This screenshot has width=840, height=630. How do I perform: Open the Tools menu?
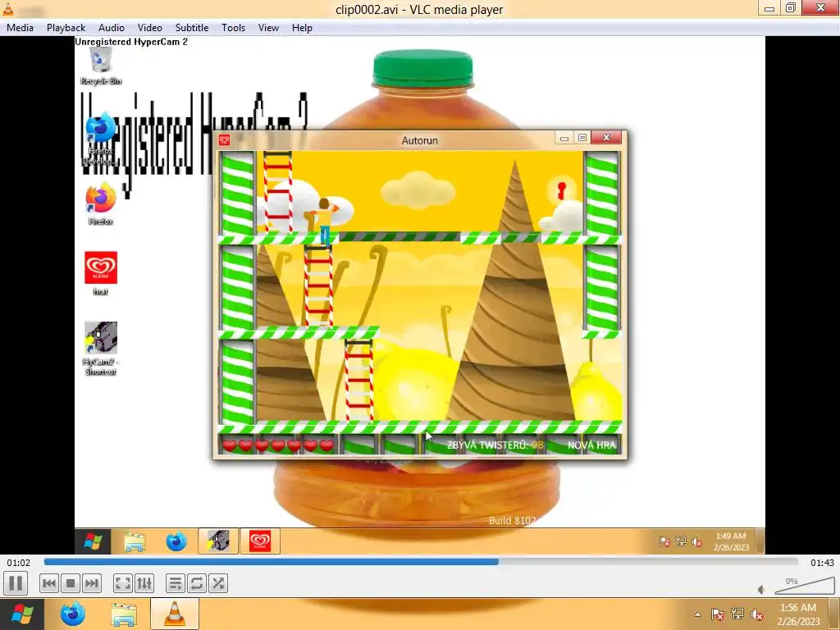[234, 28]
